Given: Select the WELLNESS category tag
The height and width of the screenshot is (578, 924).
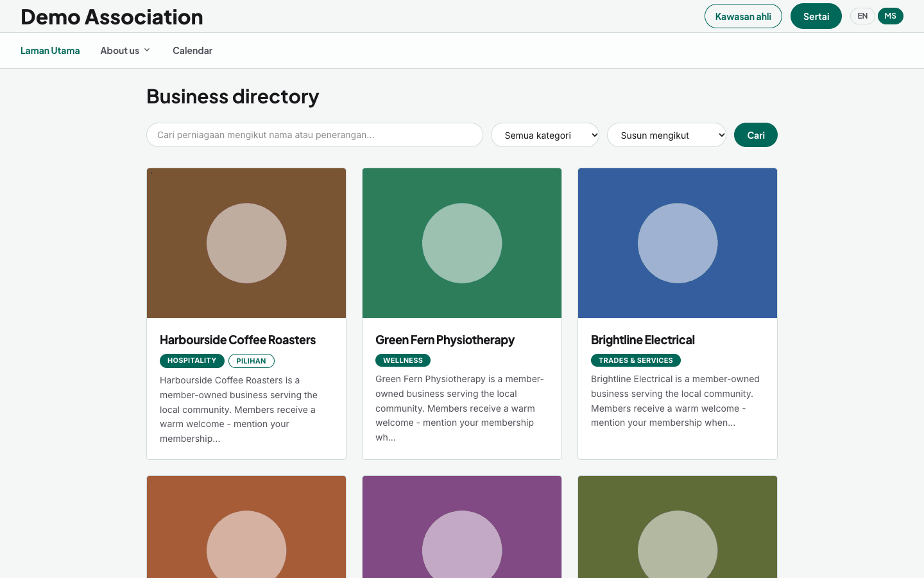Looking at the screenshot, I should [x=403, y=360].
